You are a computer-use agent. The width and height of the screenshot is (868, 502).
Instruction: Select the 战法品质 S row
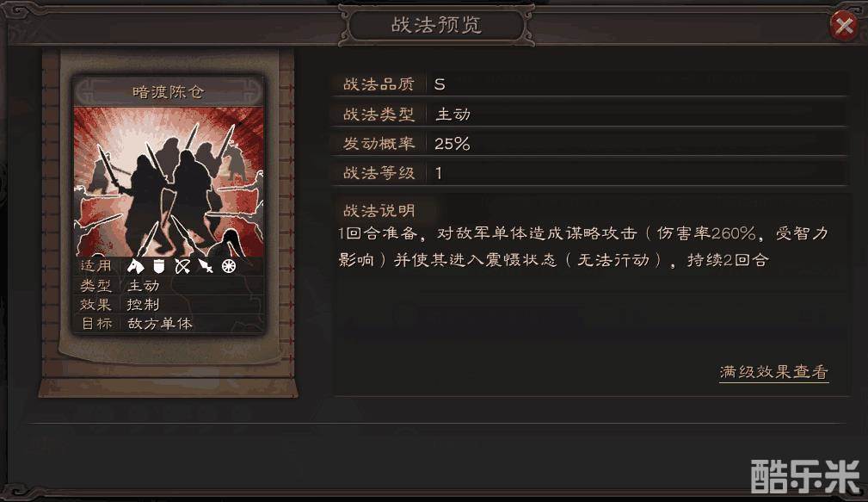click(x=590, y=84)
